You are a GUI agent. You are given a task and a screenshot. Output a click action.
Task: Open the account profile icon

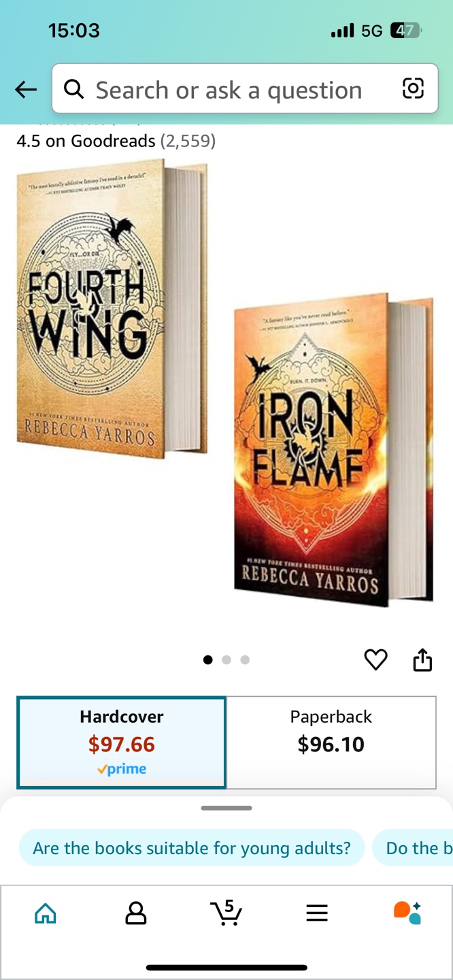click(136, 913)
